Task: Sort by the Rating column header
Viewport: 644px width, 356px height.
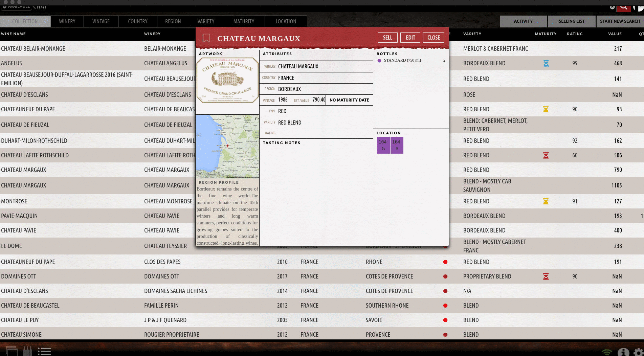Action: 575,34
